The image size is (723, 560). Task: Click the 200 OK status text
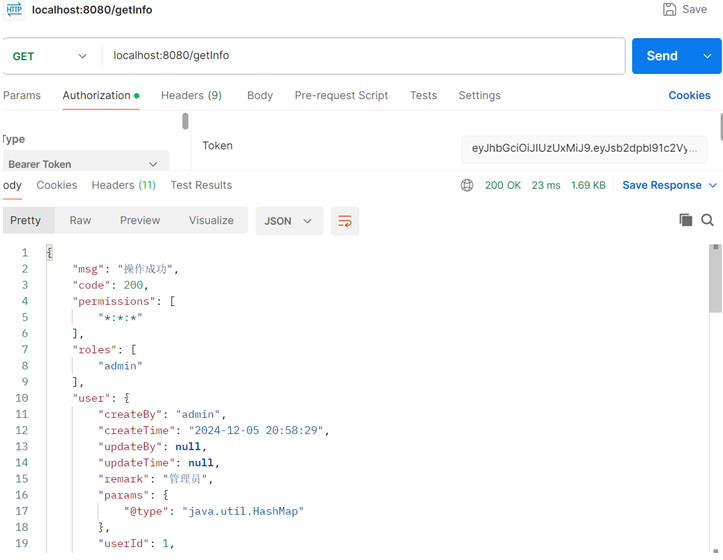tap(503, 185)
